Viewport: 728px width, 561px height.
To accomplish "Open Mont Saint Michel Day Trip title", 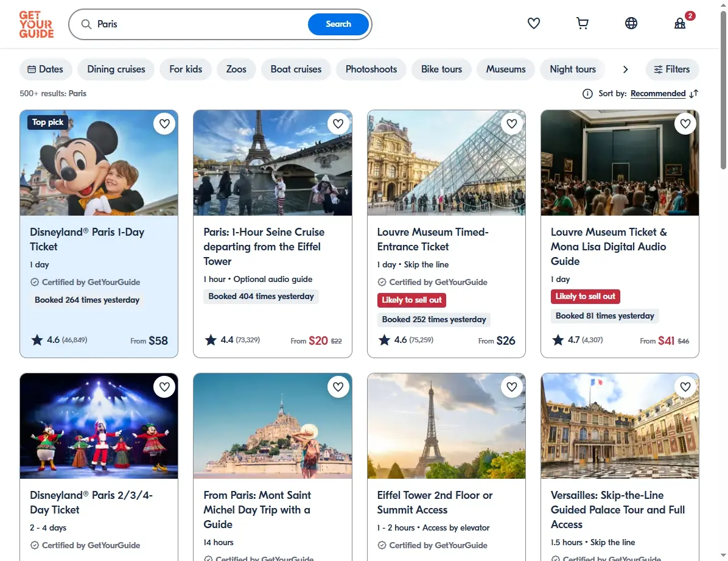I will [x=257, y=510].
